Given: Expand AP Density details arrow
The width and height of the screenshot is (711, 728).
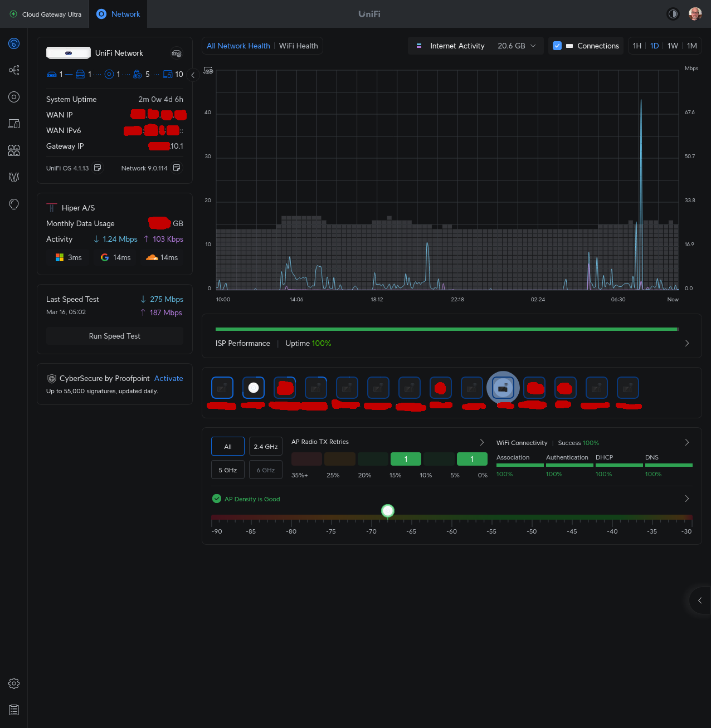Looking at the screenshot, I should pos(687,499).
